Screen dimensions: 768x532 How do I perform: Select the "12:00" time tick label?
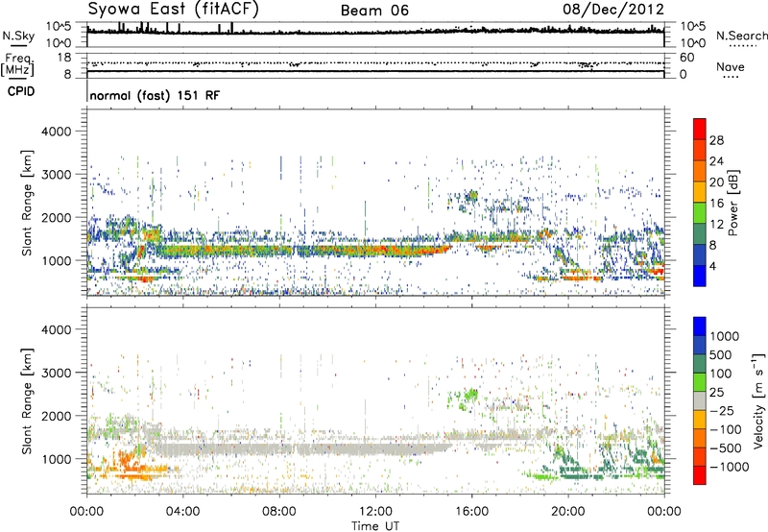click(375, 512)
